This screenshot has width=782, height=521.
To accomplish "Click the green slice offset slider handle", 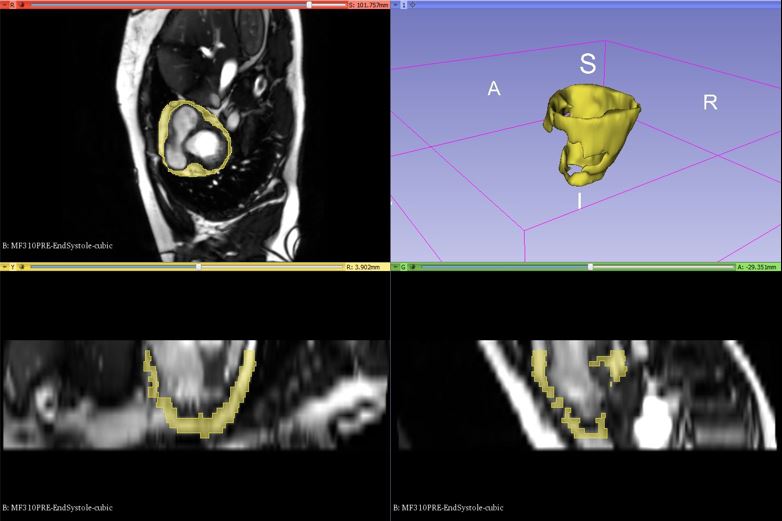I will [590, 267].
